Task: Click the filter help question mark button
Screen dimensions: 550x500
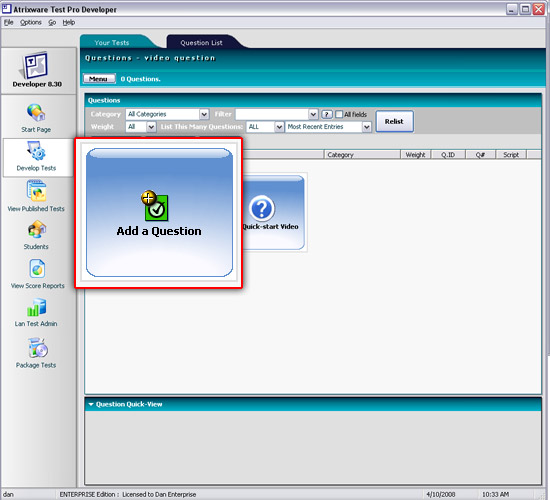Action: click(327, 114)
